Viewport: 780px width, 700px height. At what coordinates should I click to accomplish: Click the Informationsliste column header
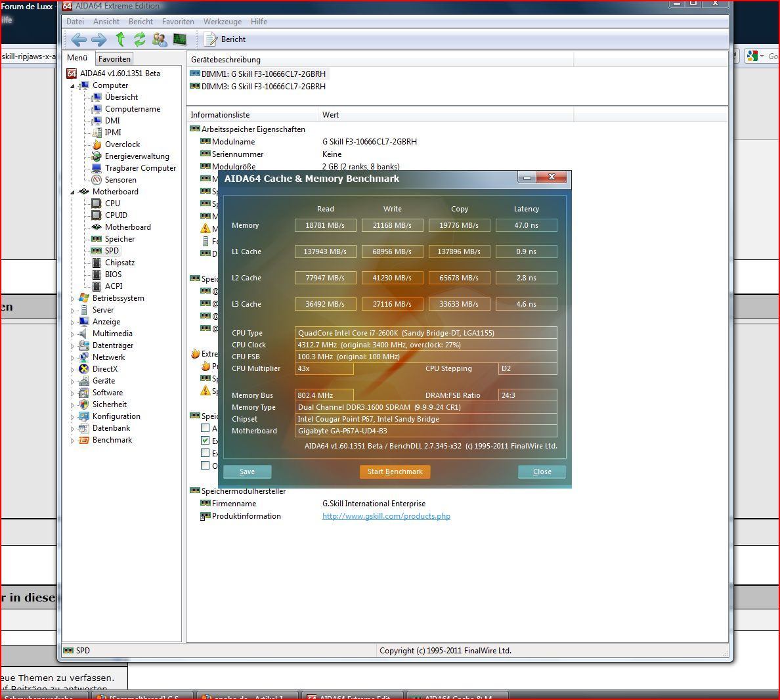[x=252, y=115]
